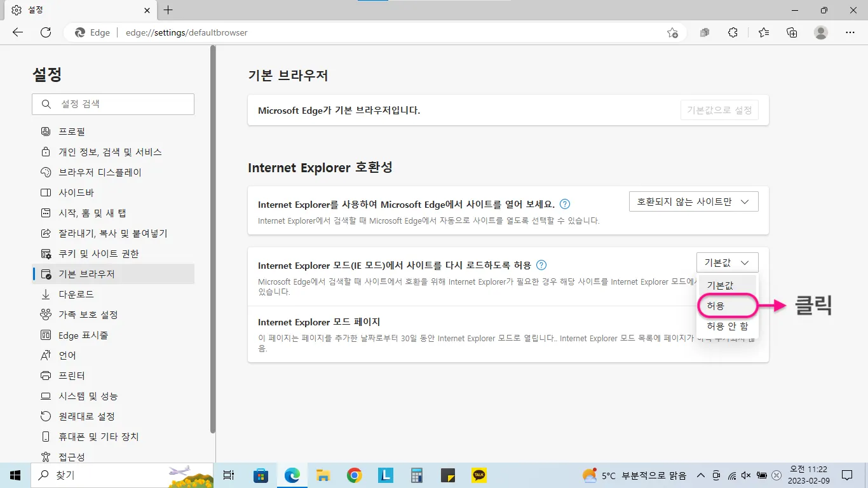Viewport: 868px width, 488px height.
Task: Click the Microsoft Edge가 기본 브라우저입니다. text
Action: [339, 111]
